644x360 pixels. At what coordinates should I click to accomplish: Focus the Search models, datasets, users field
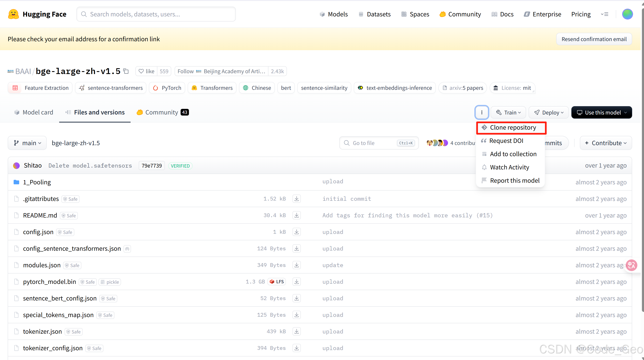click(156, 14)
